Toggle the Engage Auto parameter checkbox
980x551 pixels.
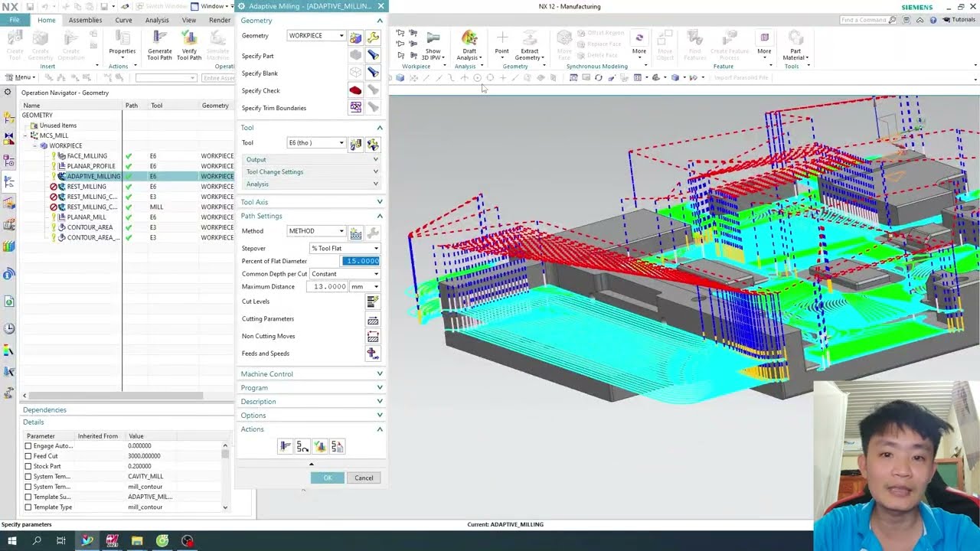tap(28, 446)
